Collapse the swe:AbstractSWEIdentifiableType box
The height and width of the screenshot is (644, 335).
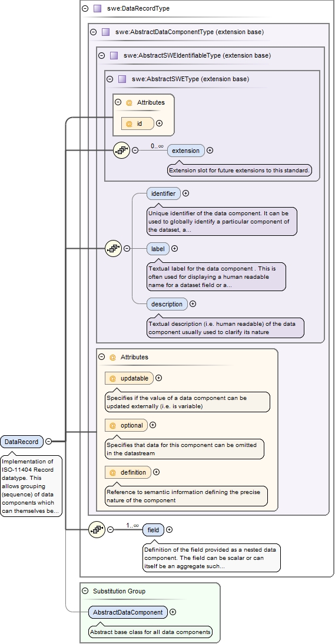[101, 55]
